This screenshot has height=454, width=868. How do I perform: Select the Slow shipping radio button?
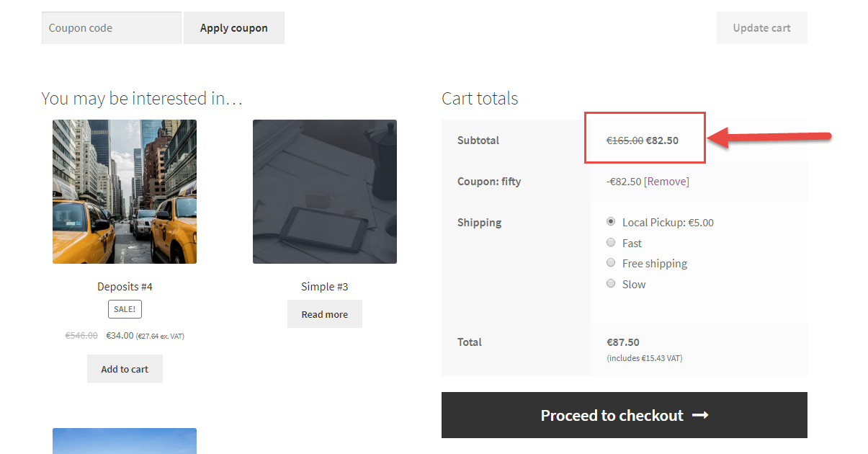click(x=611, y=284)
